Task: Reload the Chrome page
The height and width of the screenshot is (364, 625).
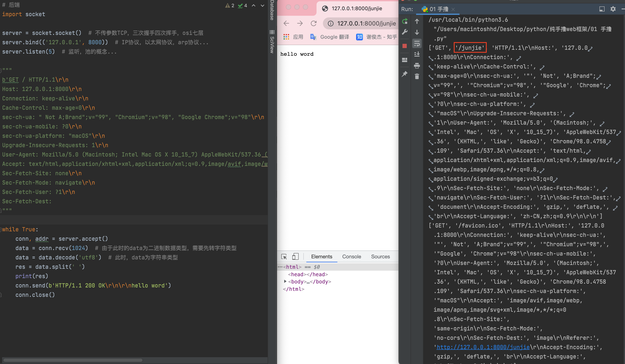Action: 314,23
